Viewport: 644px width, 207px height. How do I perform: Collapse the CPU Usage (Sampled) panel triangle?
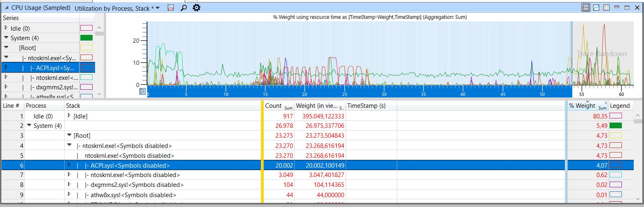(6, 8)
